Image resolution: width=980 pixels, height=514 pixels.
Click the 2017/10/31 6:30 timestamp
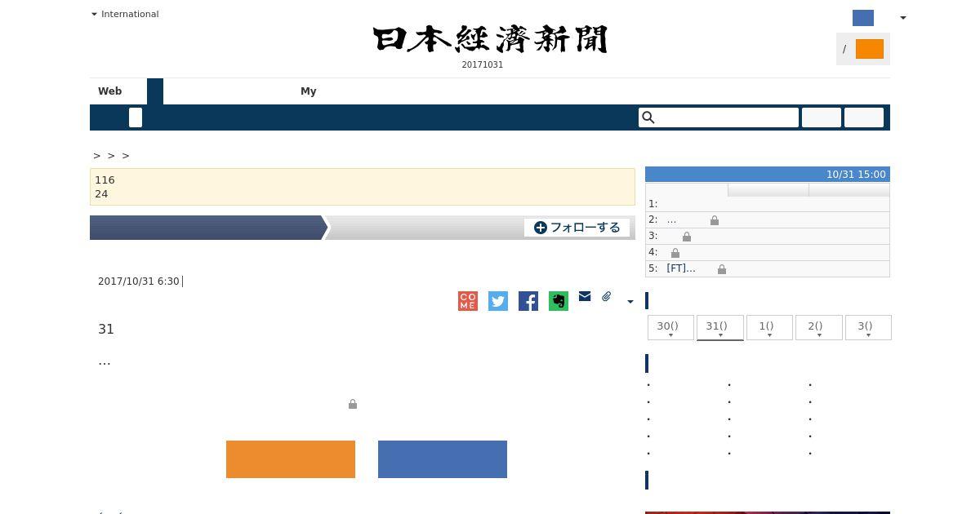click(138, 281)
